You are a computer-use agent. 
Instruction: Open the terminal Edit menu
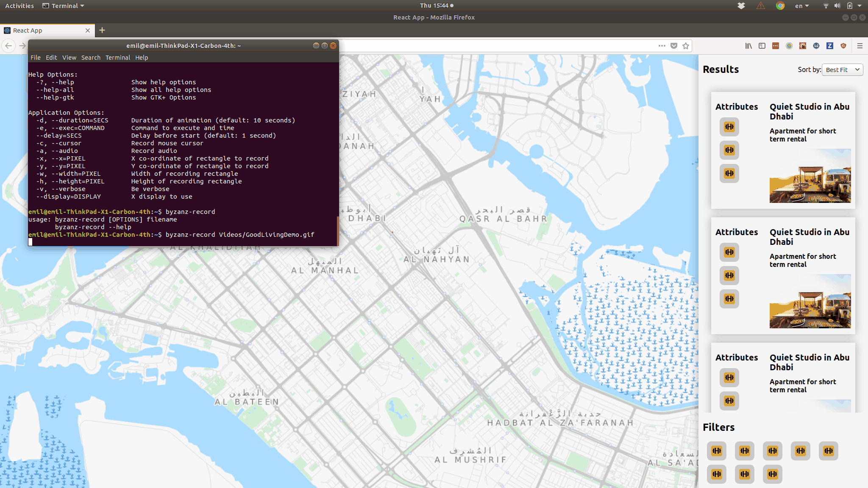pos(51,58)
